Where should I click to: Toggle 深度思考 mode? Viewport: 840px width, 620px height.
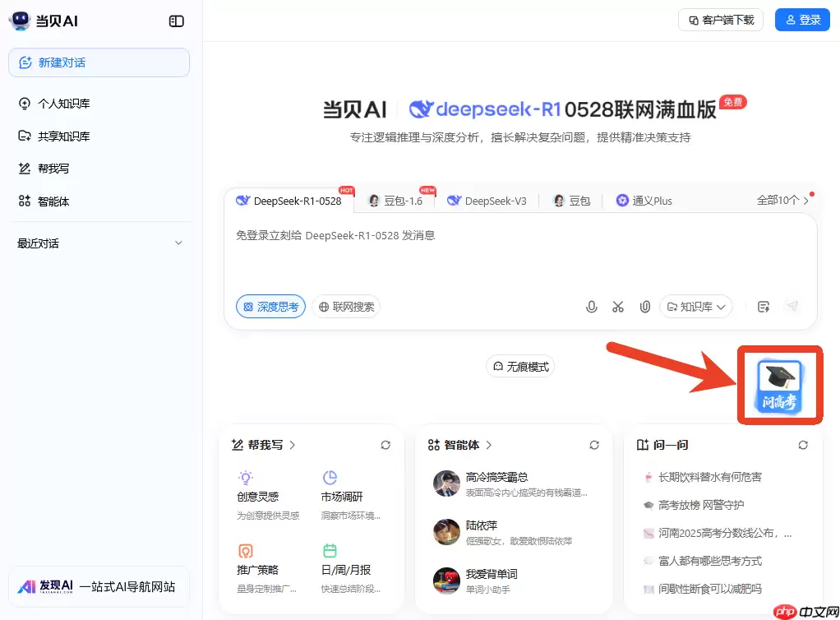[270, 306]
